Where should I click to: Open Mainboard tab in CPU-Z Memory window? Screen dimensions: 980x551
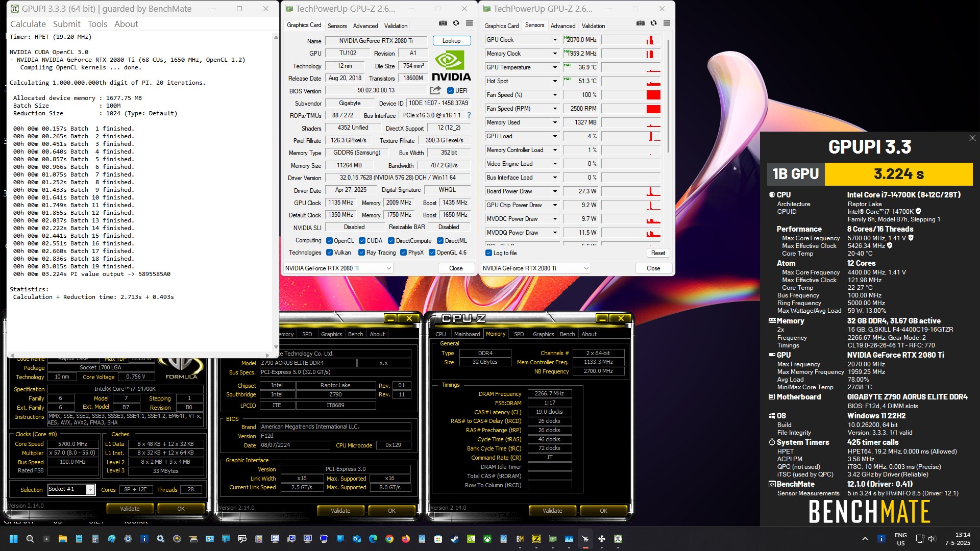coord(467,334)
